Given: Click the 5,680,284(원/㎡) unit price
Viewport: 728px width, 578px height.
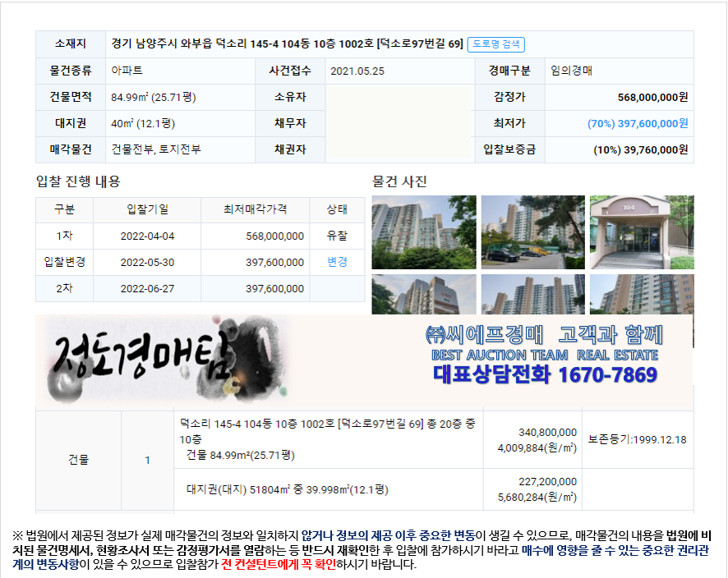Looking at the screenshot, I should (537, 498).
